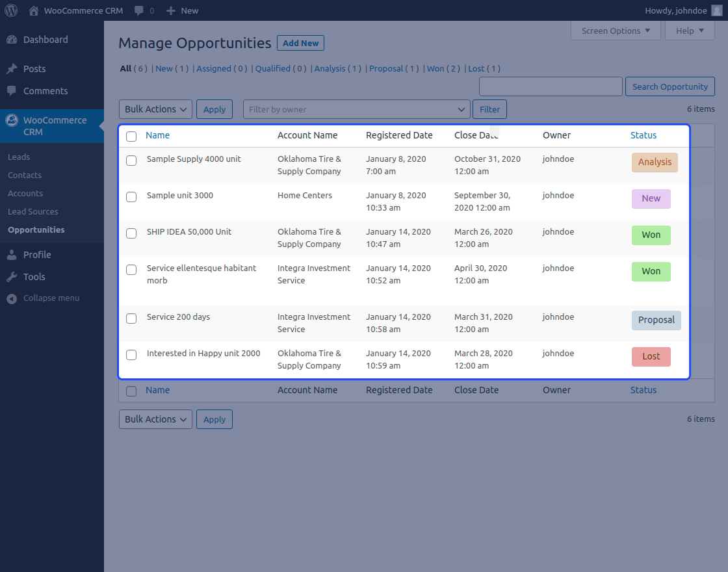Click the plus icon next to New

pos(171,10)
